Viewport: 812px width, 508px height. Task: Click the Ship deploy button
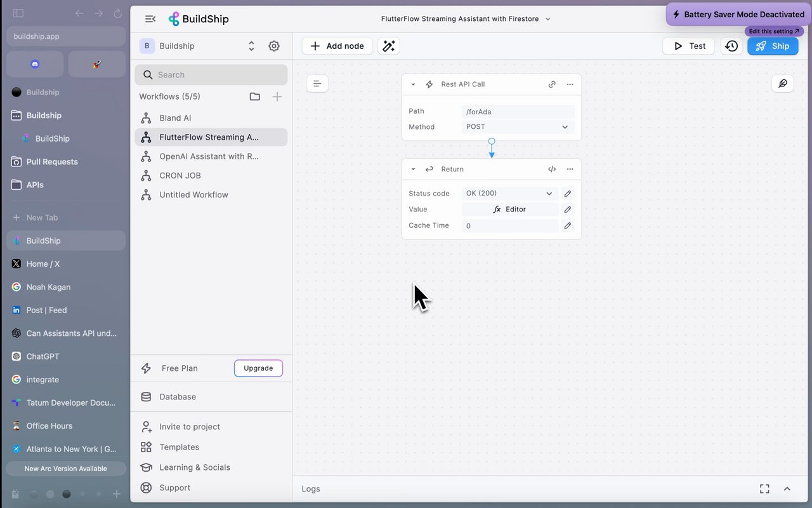point(773,46)
